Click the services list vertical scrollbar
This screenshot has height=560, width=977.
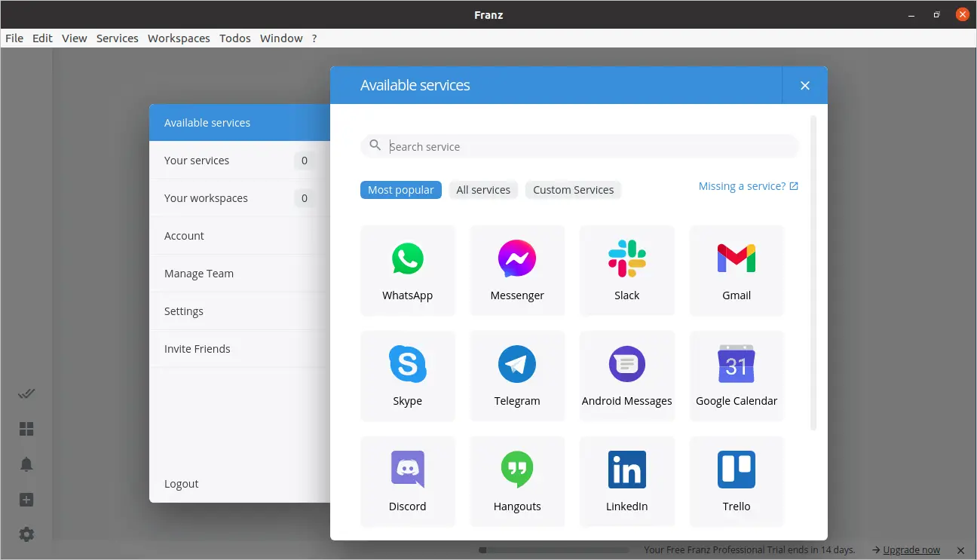click(x=813, y=272)
